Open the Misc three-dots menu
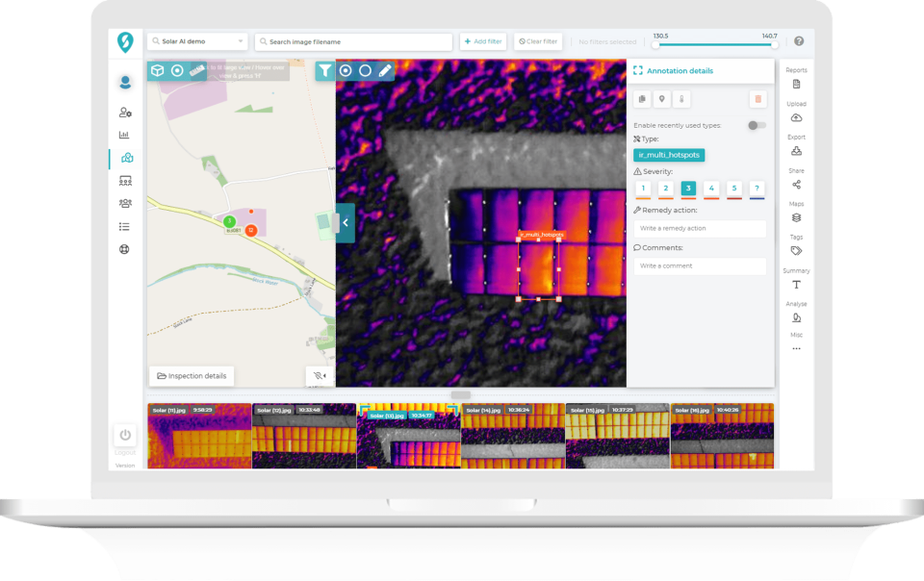This screenshot has height=581, width=924. click(796, 348)
